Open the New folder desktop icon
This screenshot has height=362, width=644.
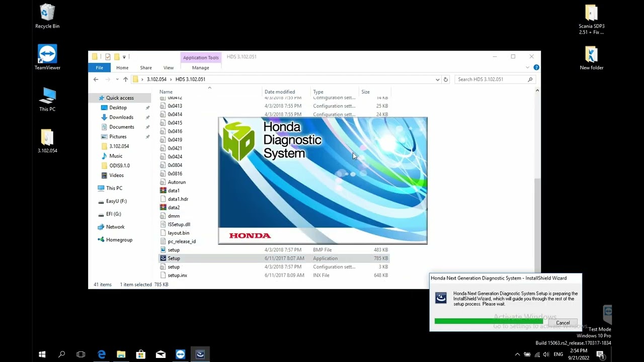591,58
